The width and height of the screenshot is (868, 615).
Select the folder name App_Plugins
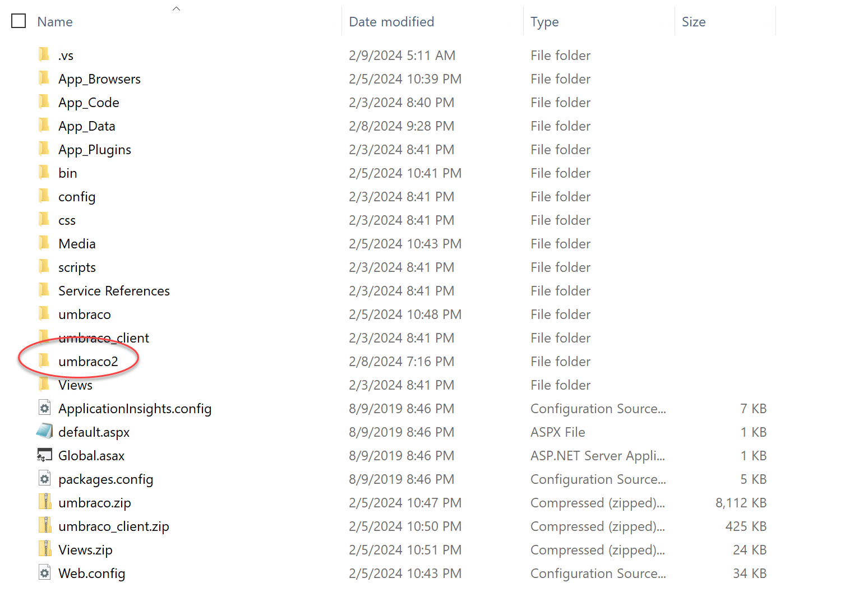coord(95,150)
